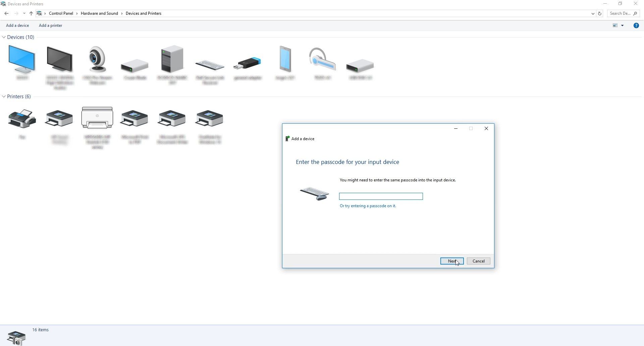Image resolution: width=644 pixels, height=346 pixels.
Task: Click the search magnifier icon
Action: [635, 13]
